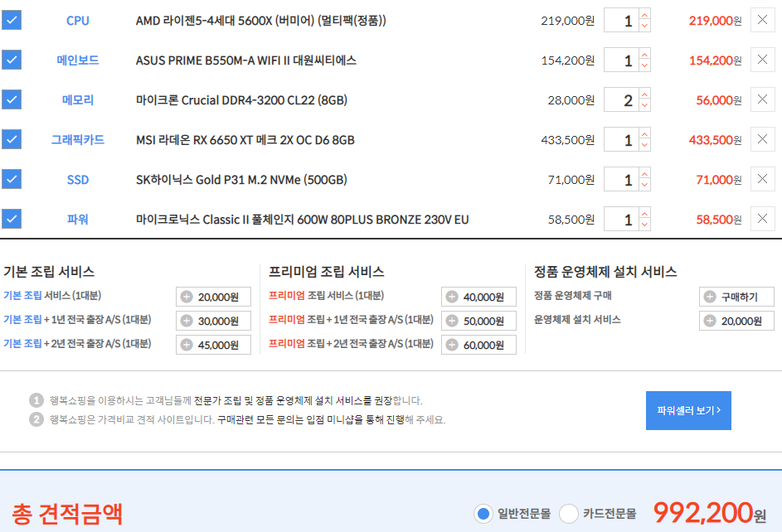Image resolution: width=782 pixels, height=532 pixels.
Task: Click the 메모리 quantity input field
Action: click(621, 99)
